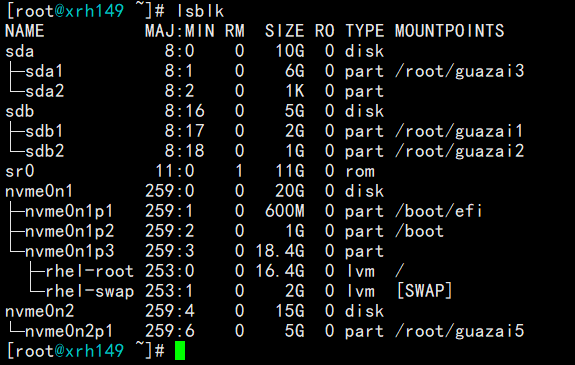Click the sr0 device name

(19, 171)
